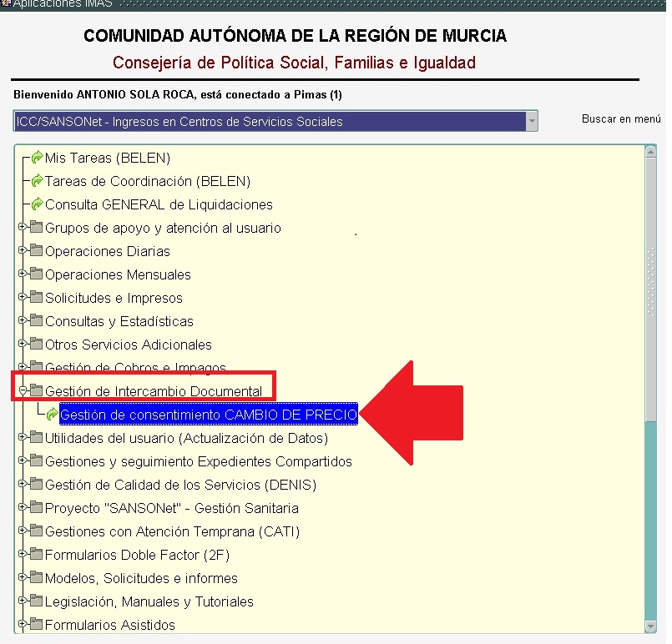Select Gestión de consentimiento CAMBIO DE PRECIO
This screenshot has width=672, height=644.
[x=208, y=415]
